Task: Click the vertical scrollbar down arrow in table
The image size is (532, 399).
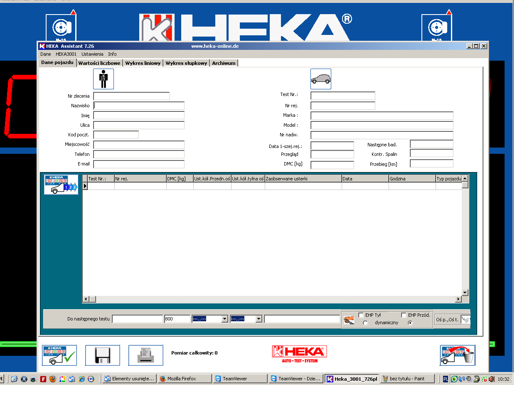Action: [465, 293]
